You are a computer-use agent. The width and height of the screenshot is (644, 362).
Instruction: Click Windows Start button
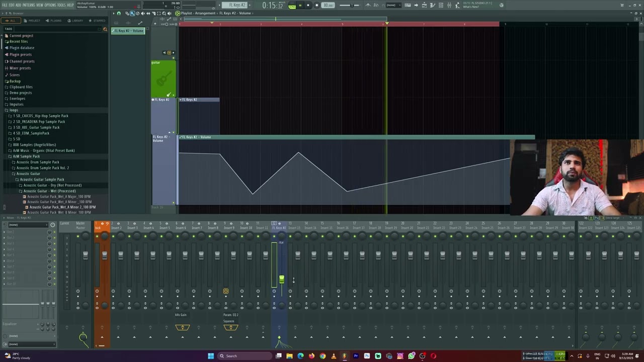tap(211, 356)
